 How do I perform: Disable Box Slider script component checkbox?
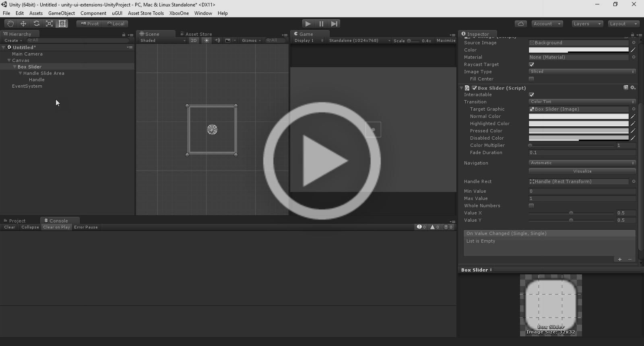point(474,88)
